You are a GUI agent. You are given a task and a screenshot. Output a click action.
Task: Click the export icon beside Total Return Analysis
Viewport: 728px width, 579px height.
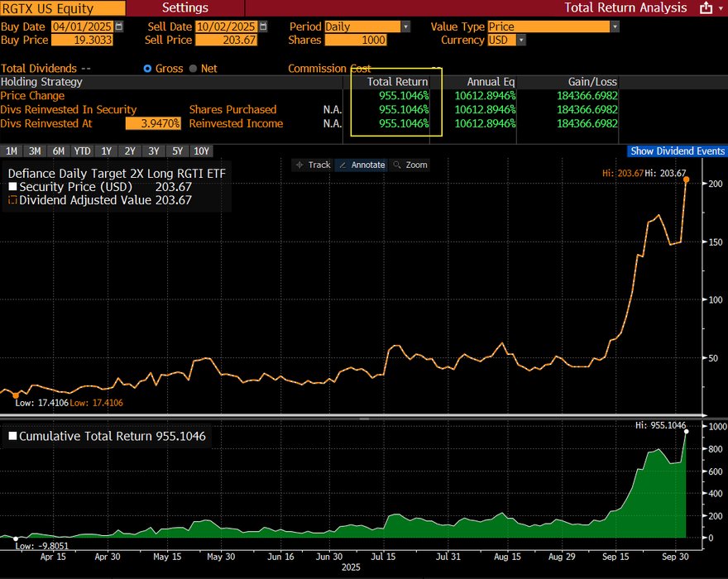pos(706,8)
